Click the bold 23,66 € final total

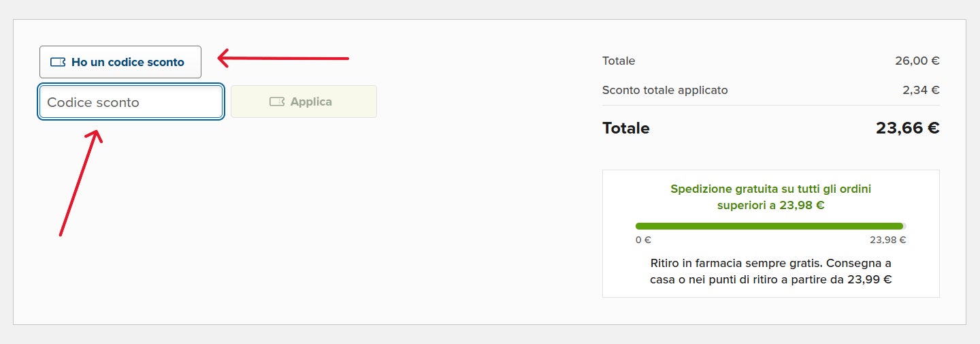point(907,128)
